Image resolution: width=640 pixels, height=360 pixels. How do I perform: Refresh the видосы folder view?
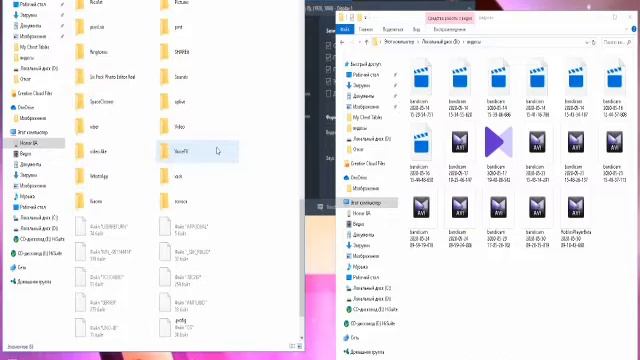[594, 42]
